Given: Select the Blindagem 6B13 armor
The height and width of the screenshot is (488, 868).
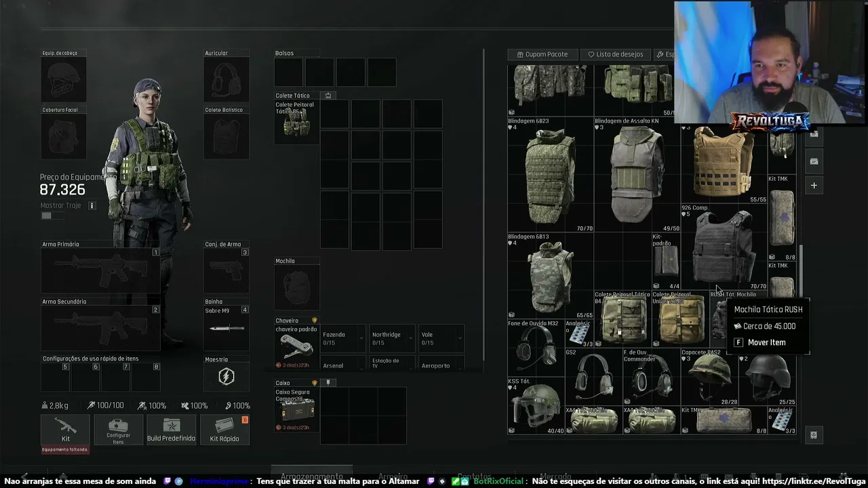Looking at the screenshot, I should (x=551, y=276).
